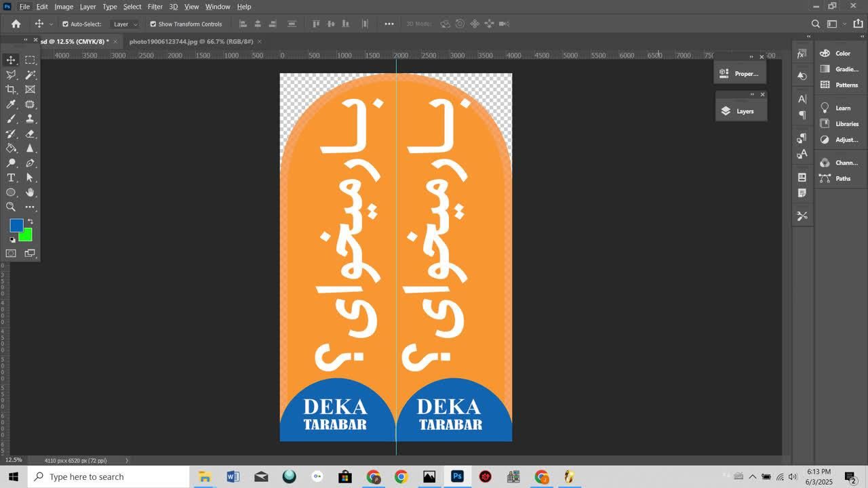868x488 pixels.
Task: Open the Auto-Select Layer dropdown
Action: [x=125, y=24]
